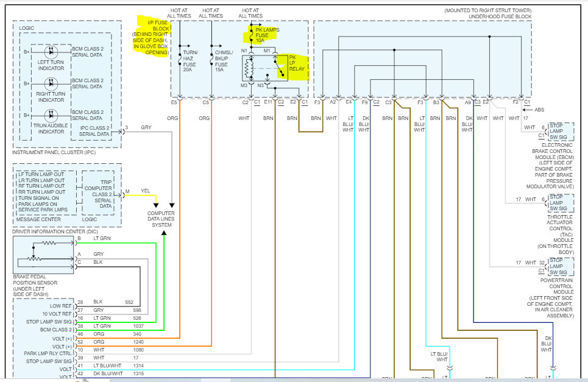Click circuit number 1037

[x=138, y=326]
